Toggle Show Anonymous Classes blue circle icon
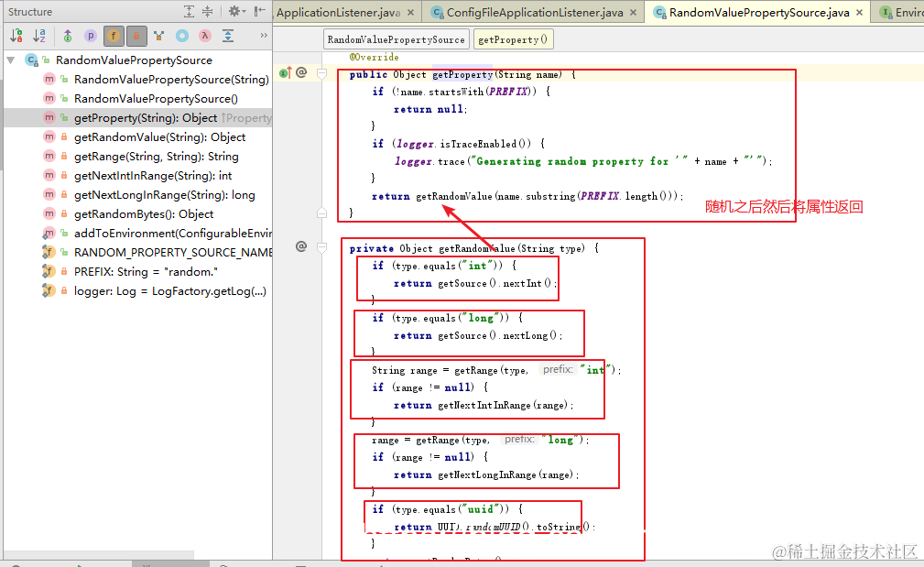This screenshot has width=924, height=567. coord(182,36)
